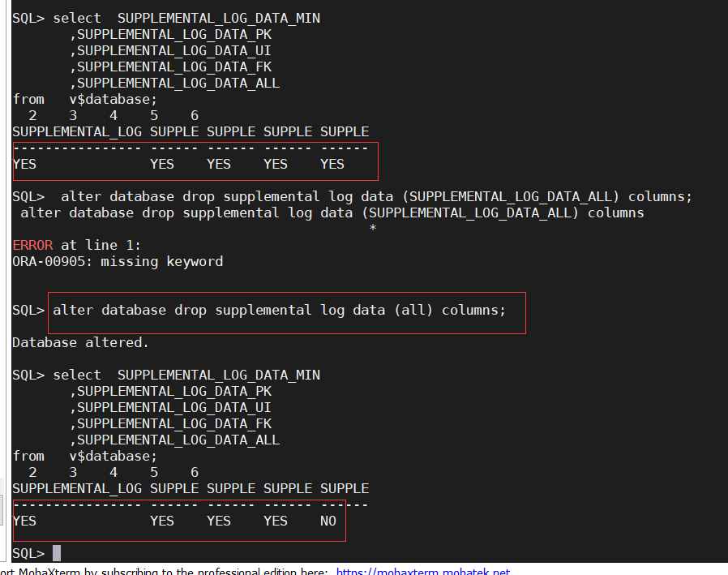Click the asterisk error position marker

point(372,229)
